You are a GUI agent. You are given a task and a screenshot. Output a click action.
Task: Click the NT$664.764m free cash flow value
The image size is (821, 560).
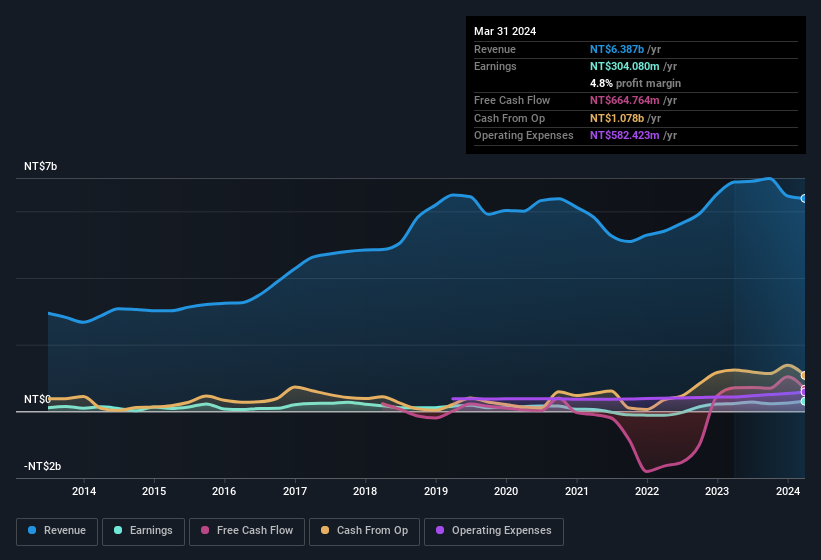pyautogui.click(x=625, y=100)
